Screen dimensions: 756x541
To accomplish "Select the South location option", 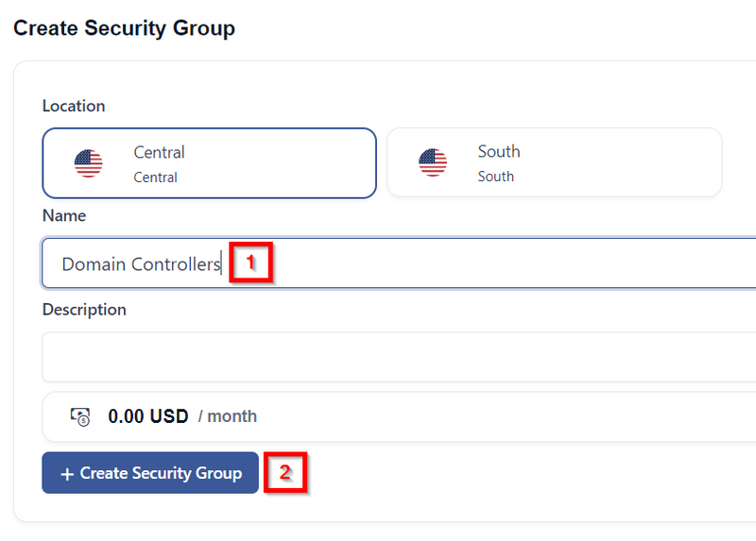I will tap(554, 162).
